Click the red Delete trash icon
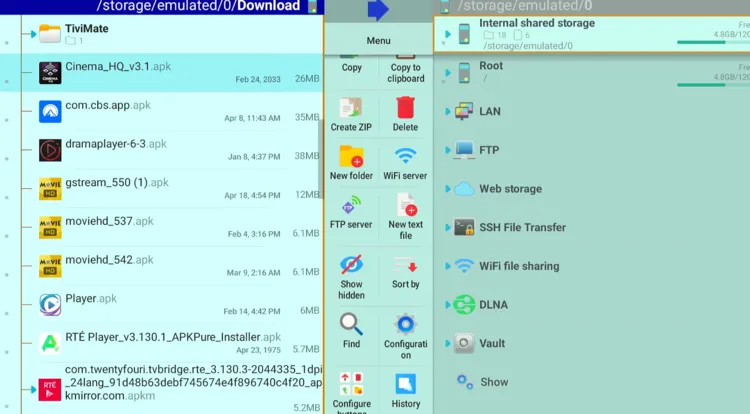Viewport: 750px width, 414px height. click(405, 108)
